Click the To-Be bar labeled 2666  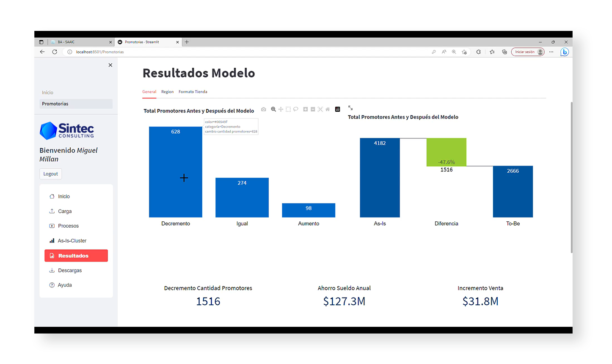click(513, 192)
